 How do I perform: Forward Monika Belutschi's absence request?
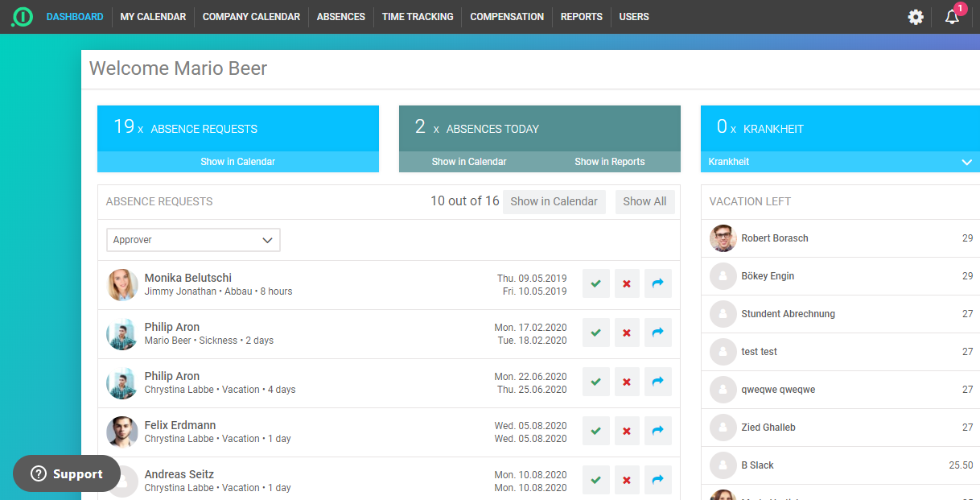tap(658, 283)
